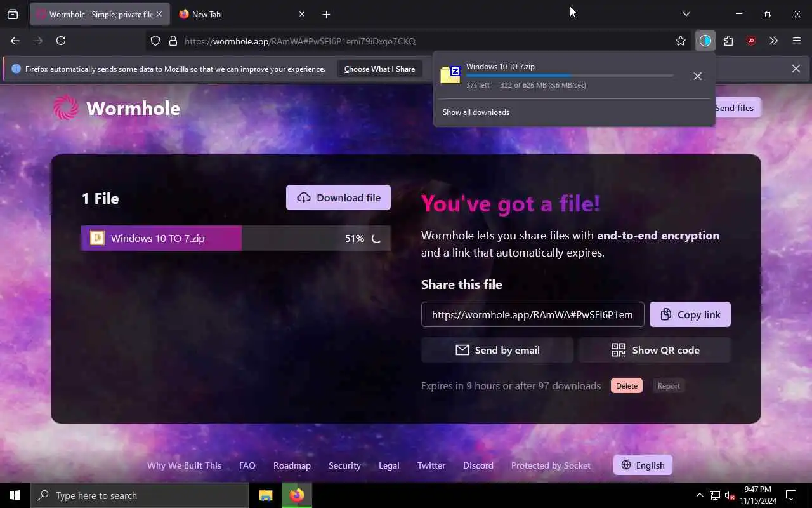Click the Copy link button
The height and width of the screenshot is (508, 812).
[690, 314]
